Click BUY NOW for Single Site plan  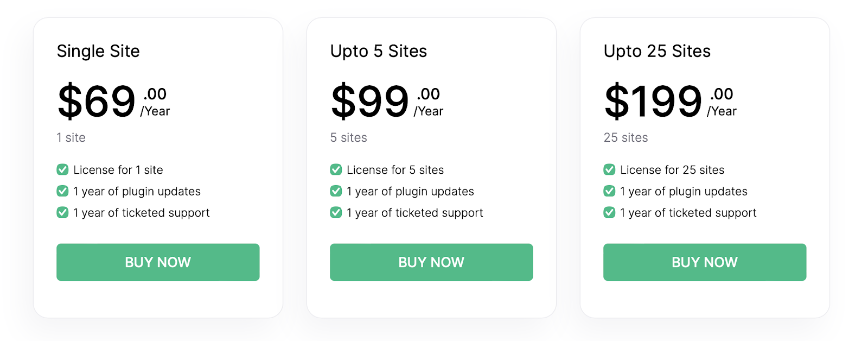point(158,262)
